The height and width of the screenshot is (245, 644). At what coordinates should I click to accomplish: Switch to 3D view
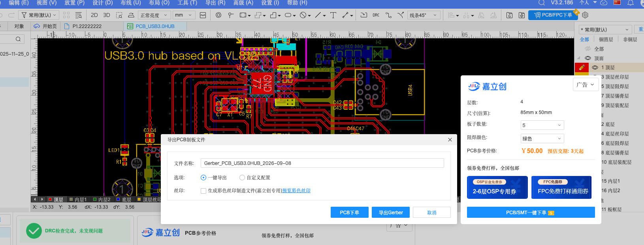(107, 15)
